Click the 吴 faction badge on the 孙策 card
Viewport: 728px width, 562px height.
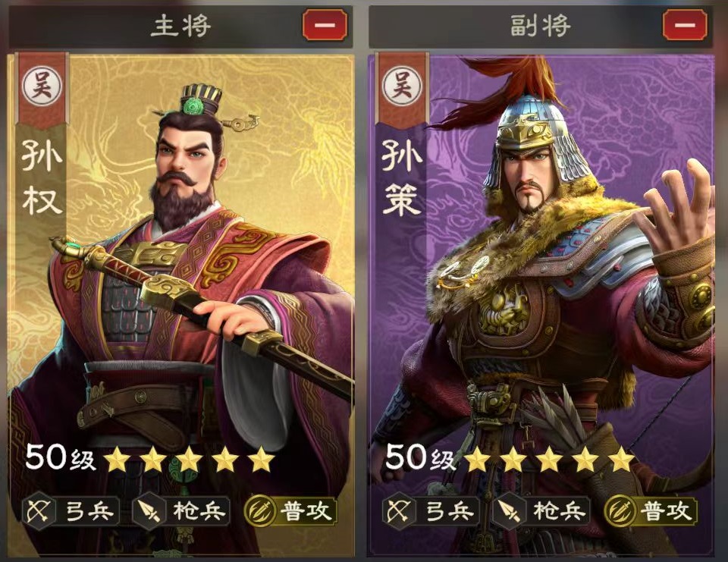(x=402, y=87)
